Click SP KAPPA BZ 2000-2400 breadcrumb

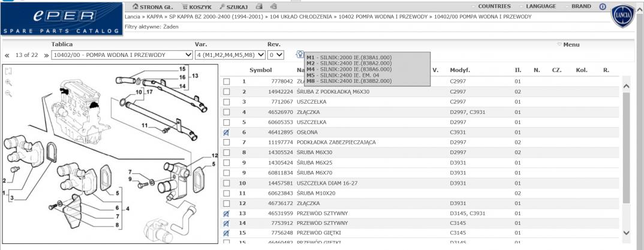(216, 17)
